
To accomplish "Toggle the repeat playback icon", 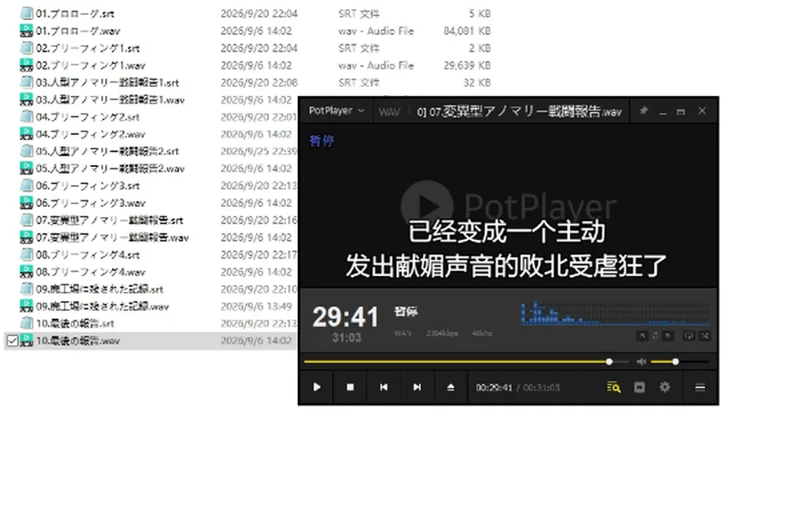I will click(688, 335).
